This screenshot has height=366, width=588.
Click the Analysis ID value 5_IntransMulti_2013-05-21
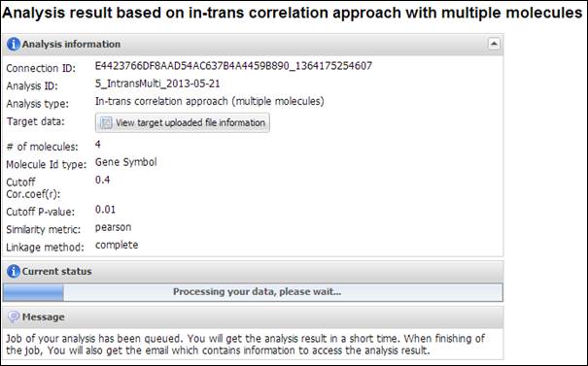pos(157,83)
